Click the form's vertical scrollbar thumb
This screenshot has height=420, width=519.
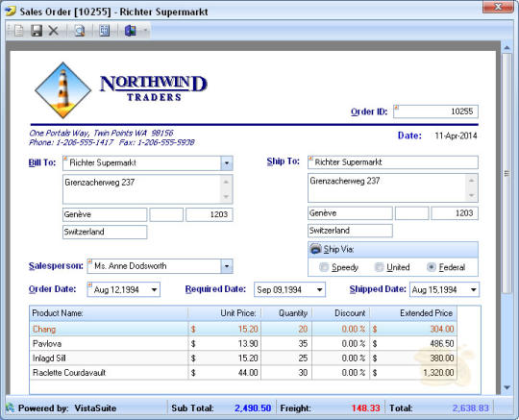pyautogui.click(x=507, y=173)
